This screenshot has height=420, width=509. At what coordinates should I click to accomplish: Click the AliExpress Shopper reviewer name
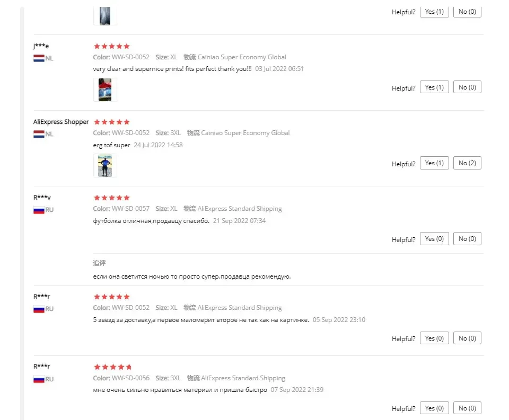[x=61, y=122]
